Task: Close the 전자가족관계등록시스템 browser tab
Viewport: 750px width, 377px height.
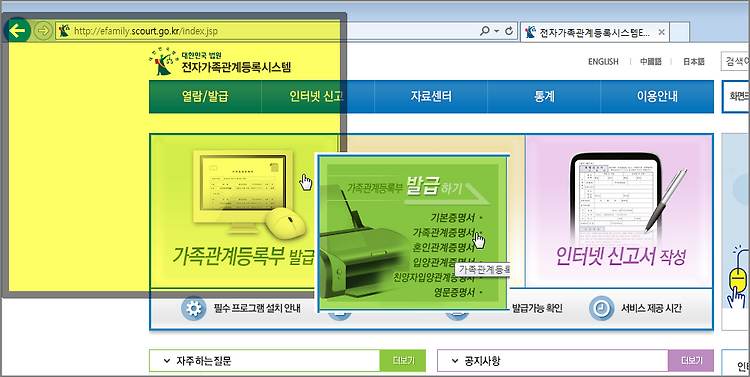Action: pyautogui.click(x=661, y=33)
